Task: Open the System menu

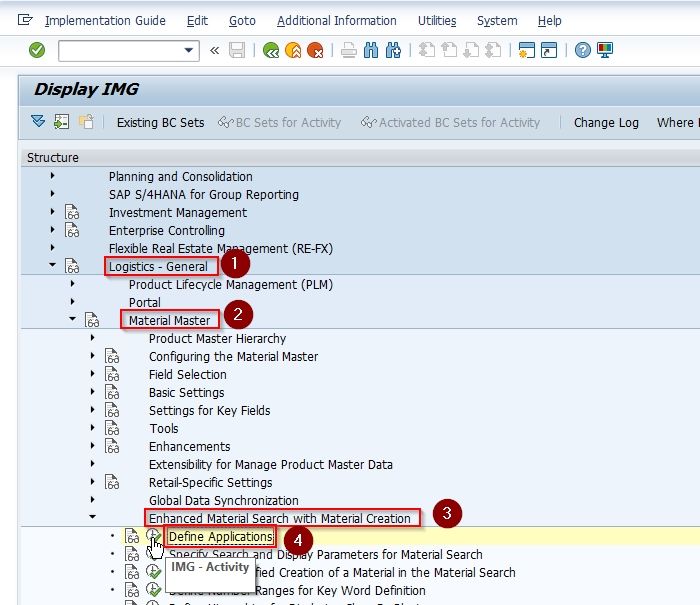Action: [497, 21]
